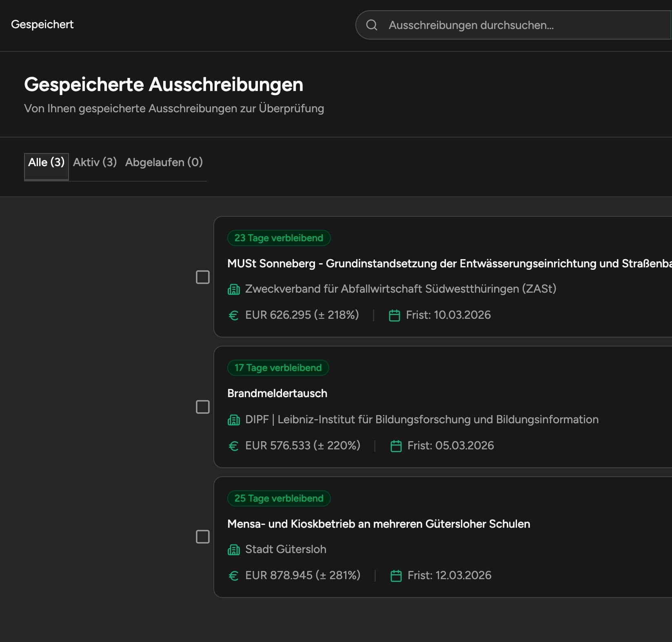Select the Brandmeldertausch tender checkbox
This screenshot has width=672, height=642.
point(203,407)
